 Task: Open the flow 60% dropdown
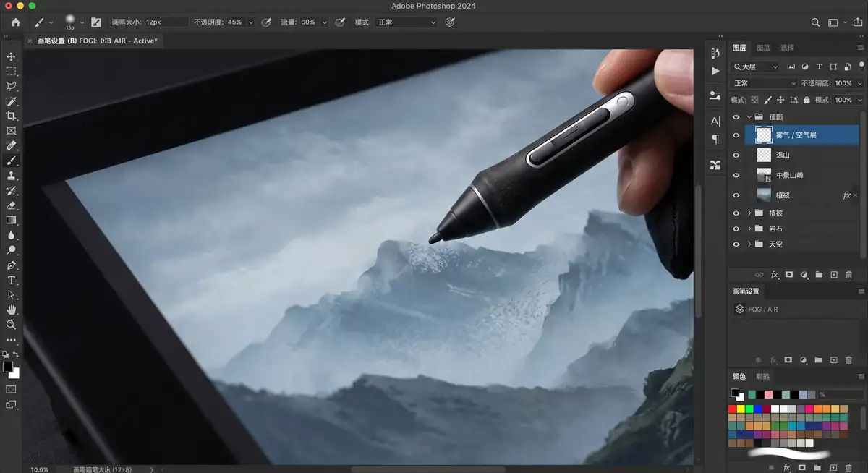point(324,22)
